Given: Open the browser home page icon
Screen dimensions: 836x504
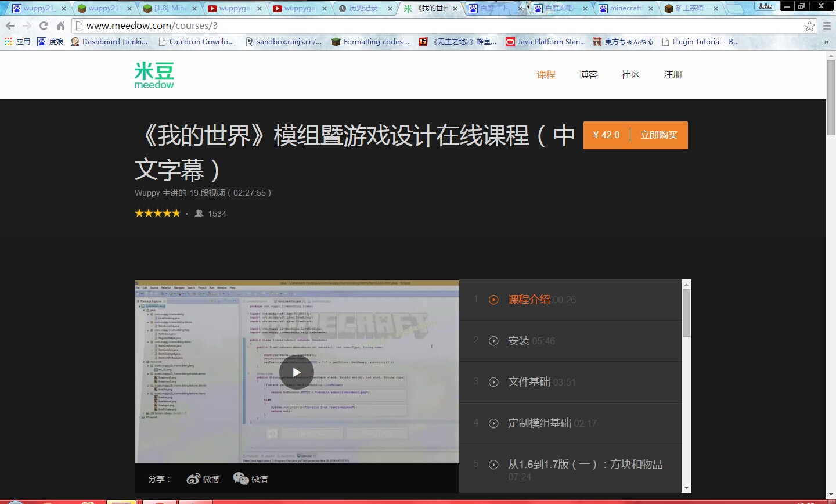Looking at the screenshot, I should pos(60,26).
